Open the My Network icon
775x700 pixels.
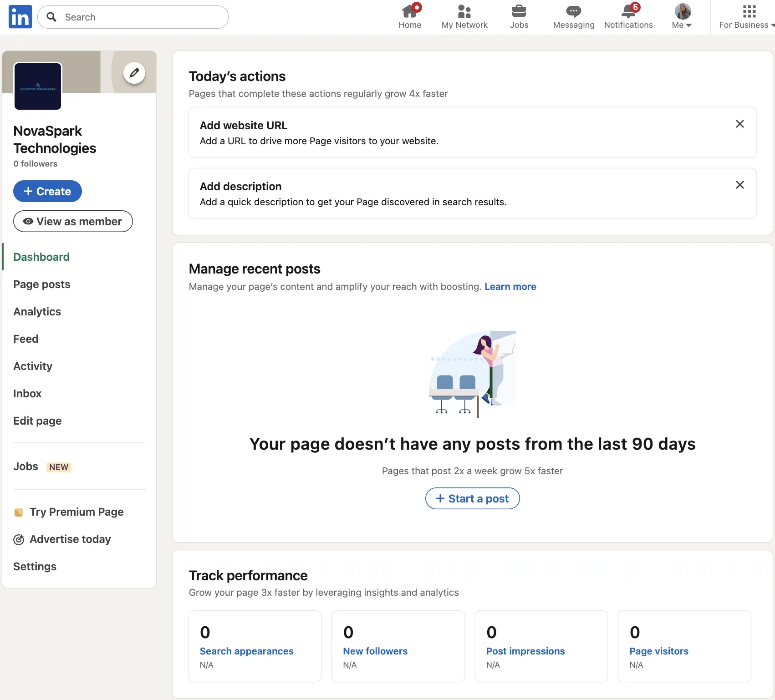(x=464, y=12)
